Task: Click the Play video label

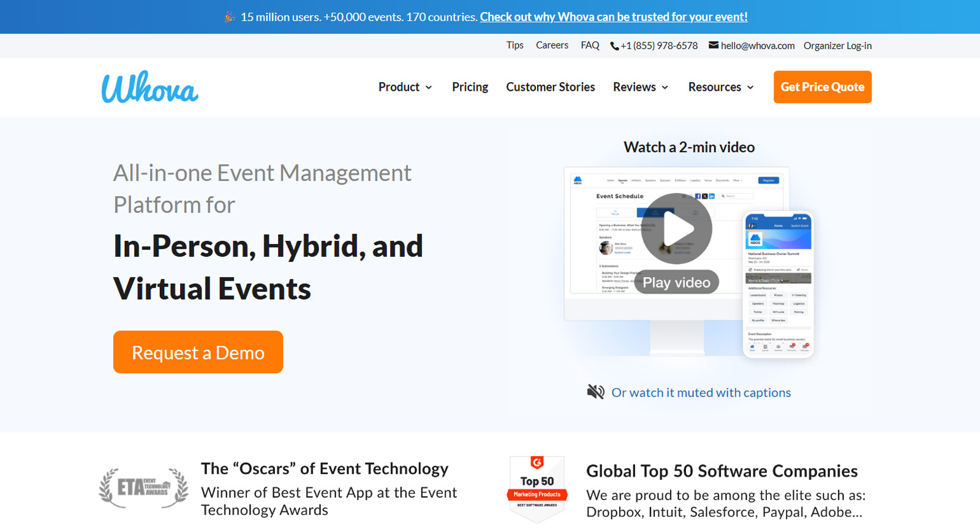Action: (676, 283)
